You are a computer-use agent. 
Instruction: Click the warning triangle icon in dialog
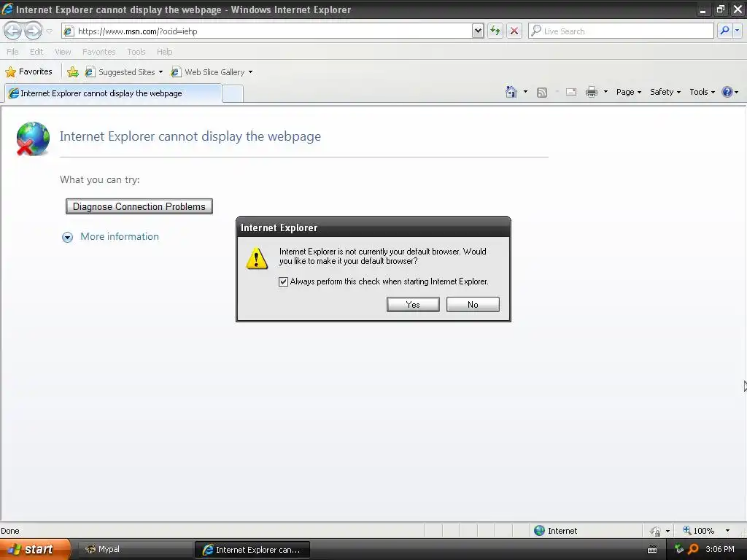pyautogui.click(x=257, y=258)
